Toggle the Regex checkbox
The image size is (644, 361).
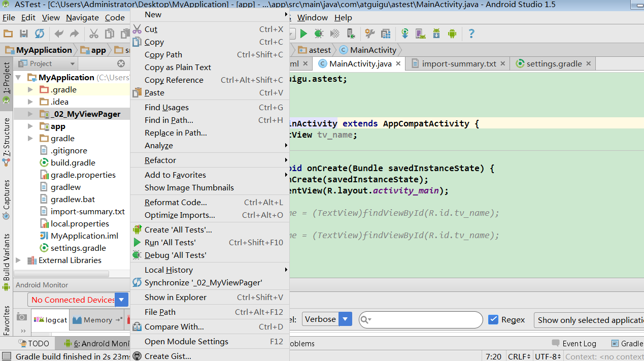tap(493, 319)
